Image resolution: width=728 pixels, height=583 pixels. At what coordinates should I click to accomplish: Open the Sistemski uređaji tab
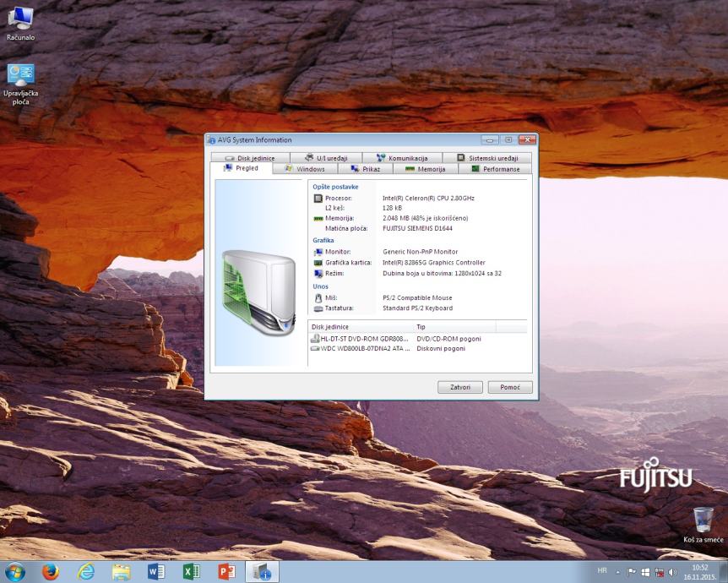point(487,158)
